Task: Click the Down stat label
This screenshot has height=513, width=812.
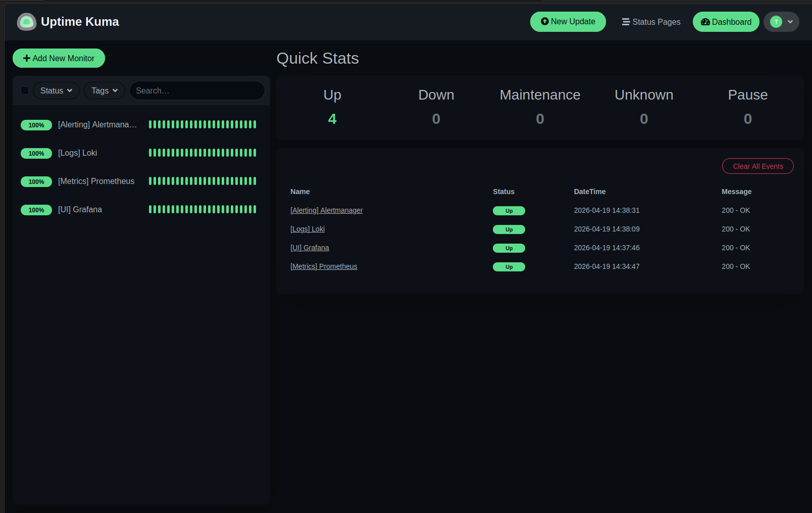Action: (x=436, y=95)
